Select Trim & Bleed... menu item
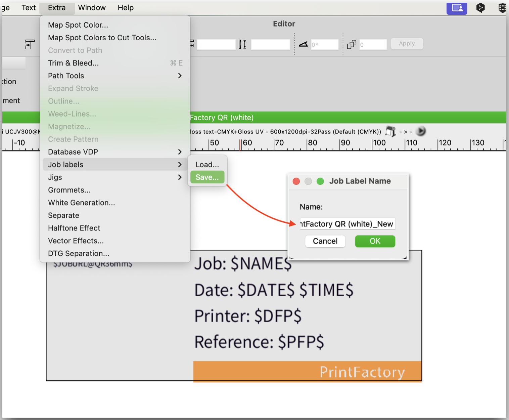This screenshot has width=509, height=420. click(115, 63)
